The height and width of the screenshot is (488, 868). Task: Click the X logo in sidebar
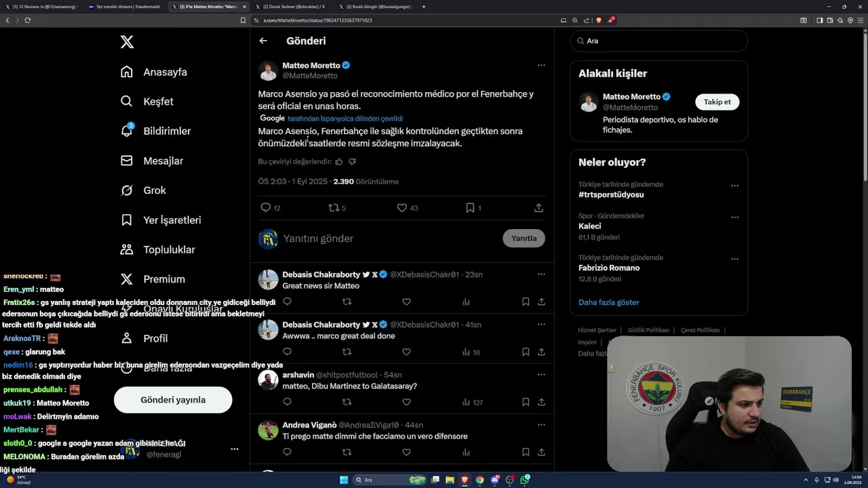pyautogui.click(x=127, y=42)
